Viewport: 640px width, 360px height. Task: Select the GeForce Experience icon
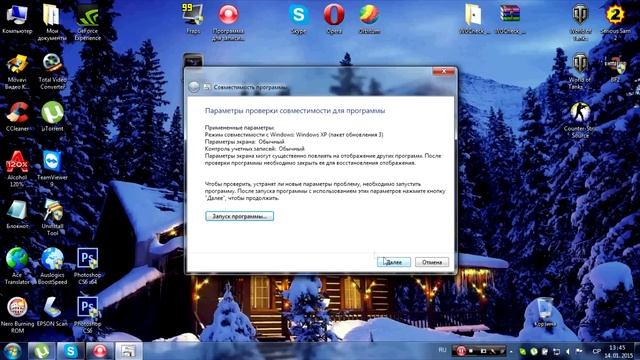coord(87,22)
